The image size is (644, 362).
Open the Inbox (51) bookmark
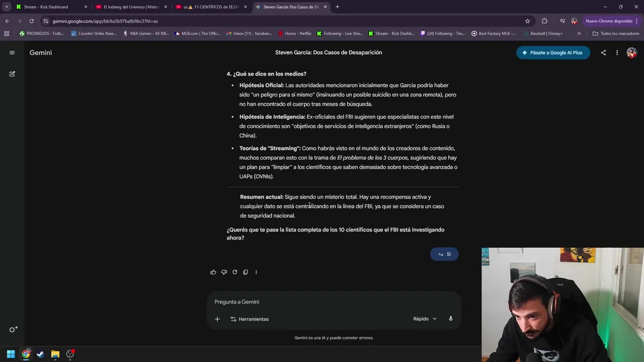249,34
